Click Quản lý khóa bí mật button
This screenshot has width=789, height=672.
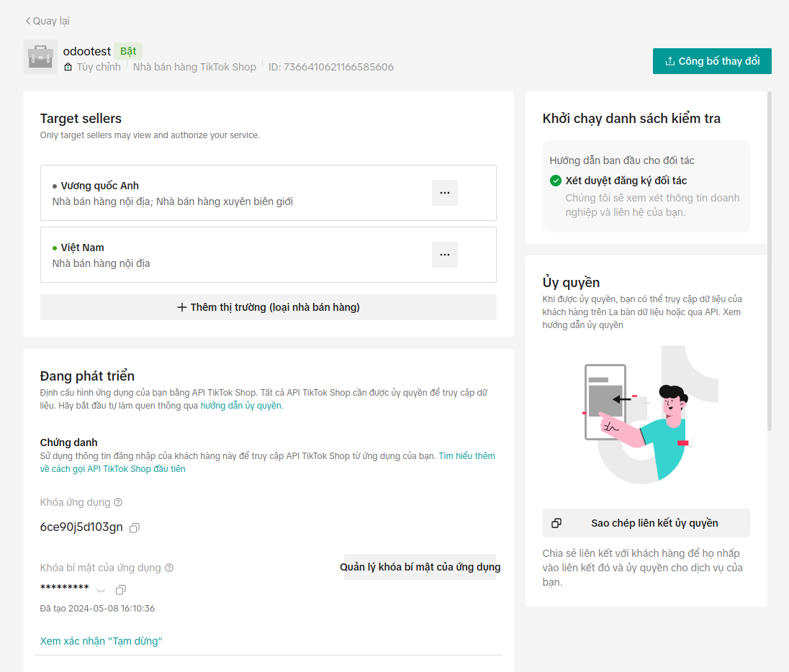pyautogui.click(x=420, y=567)
